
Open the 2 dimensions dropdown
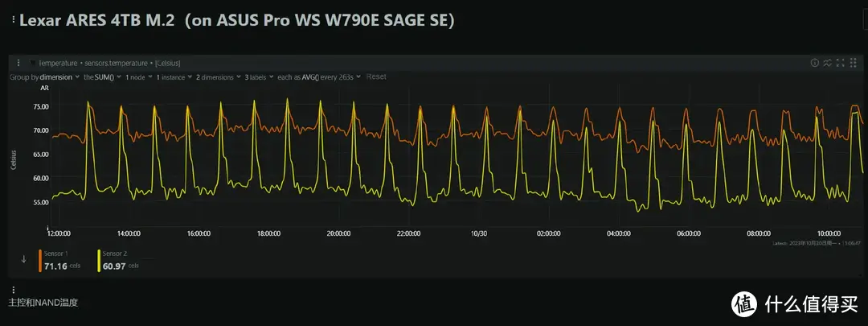(218, 77)
